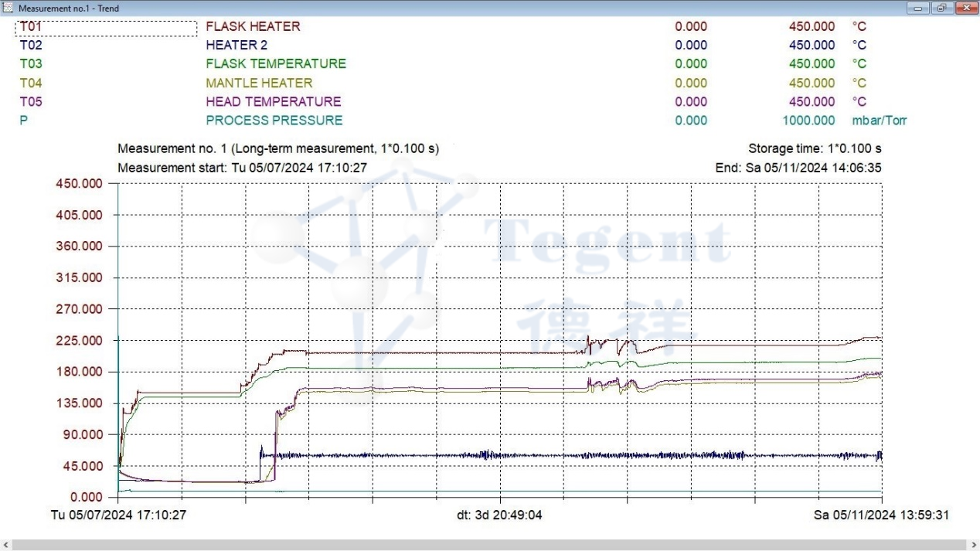
Task: Select the P pressure channel label
Action: [x=23, y=121]
